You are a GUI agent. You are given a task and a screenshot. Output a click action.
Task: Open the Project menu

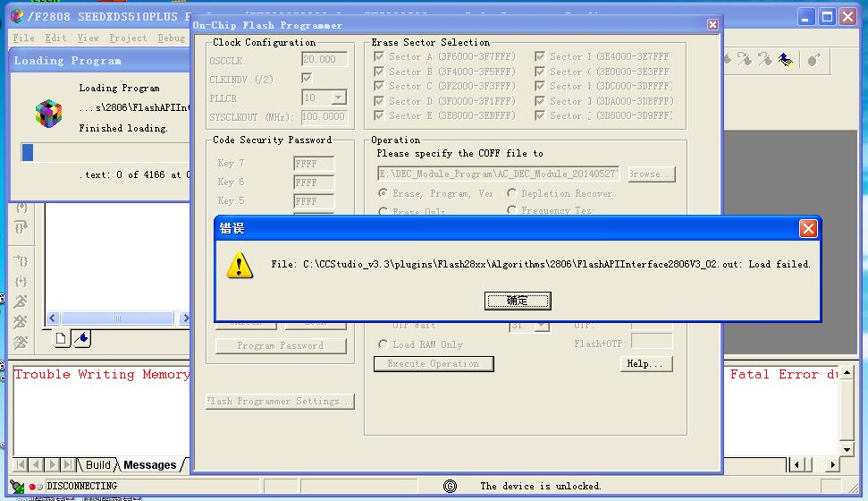pos(128,38)
